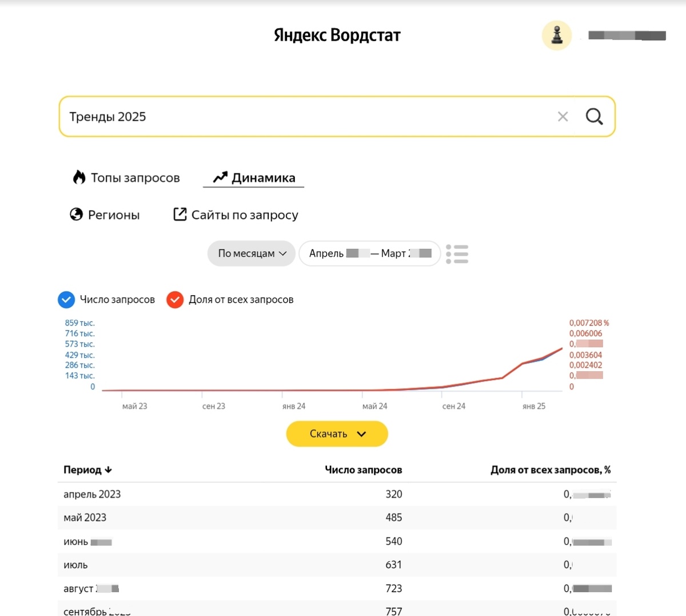Switch to the Динамика tab
This screenshot has width=686, height=616.
pos(254,178)
